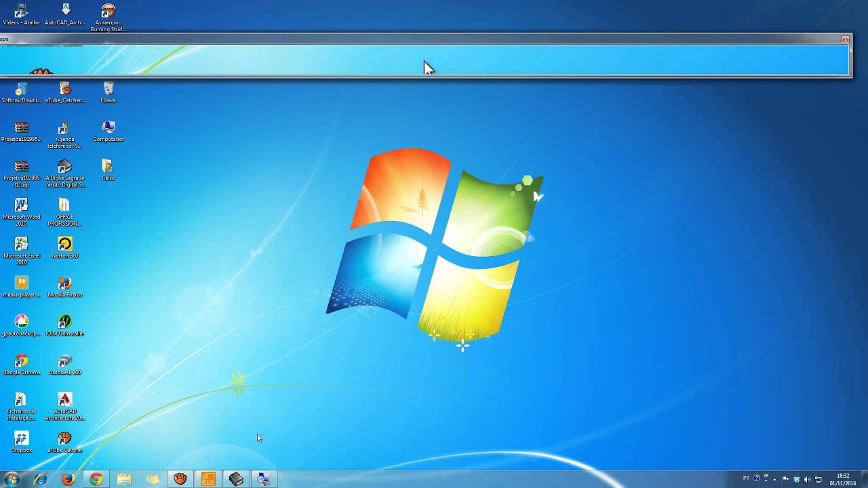Launch Microsoft Excel 2010 shortcut
868x488 pixels.
(x=21, y=251)
